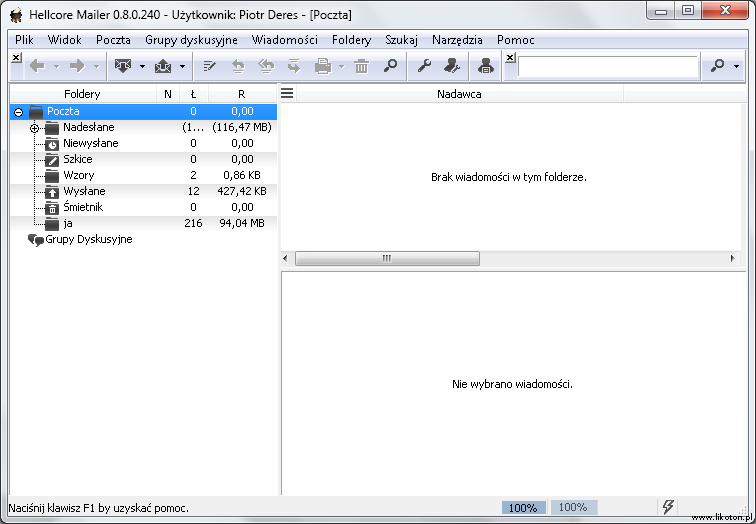756x524 pixels.
Task: Click the 427,42 KB size value
Action: (x=242, y=191)
